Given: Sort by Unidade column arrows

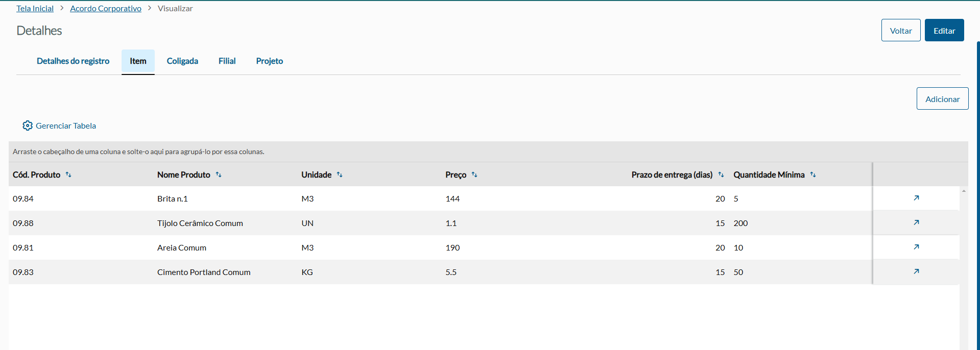Looking at the screenshot, I should (340, 174).
